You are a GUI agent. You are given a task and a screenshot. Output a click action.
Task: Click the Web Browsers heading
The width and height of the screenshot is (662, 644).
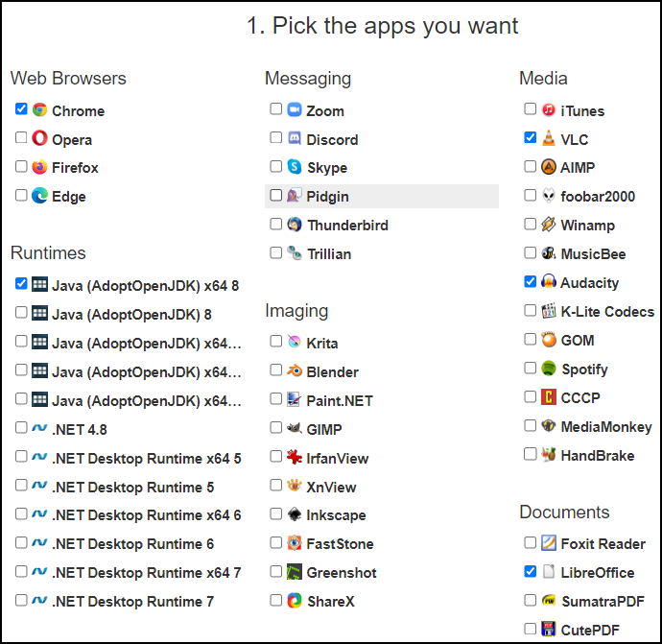coord(68,78)
